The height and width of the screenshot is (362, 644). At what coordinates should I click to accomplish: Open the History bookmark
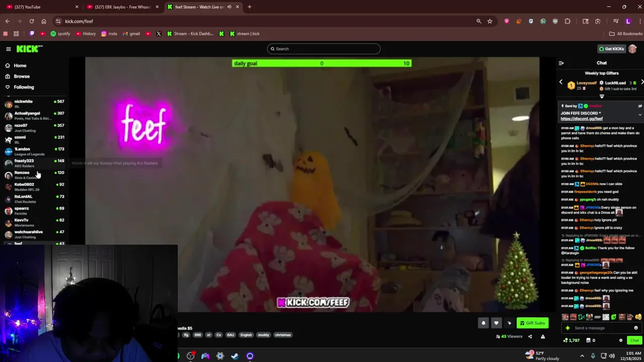(86, 34)
